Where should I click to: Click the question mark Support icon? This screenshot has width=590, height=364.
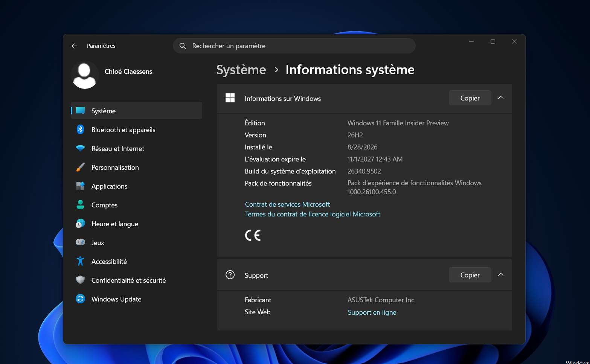pyautogui.click(x=230, y=275)
